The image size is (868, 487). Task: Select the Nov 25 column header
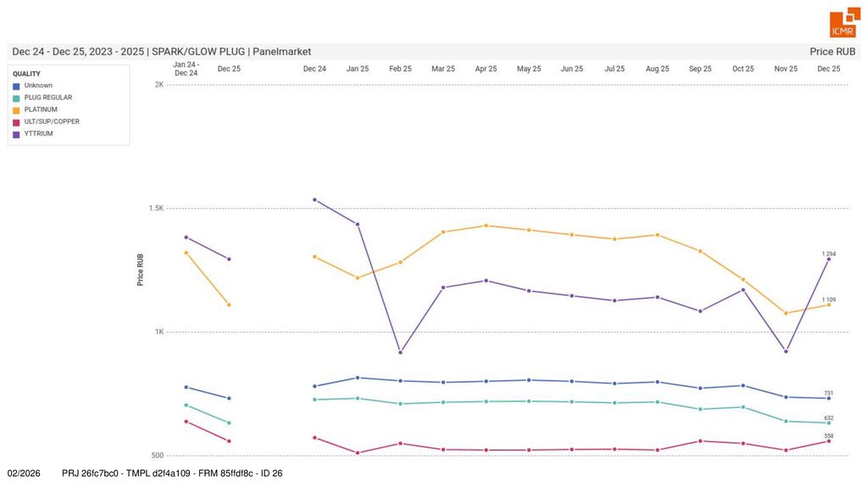pos(786,69)
